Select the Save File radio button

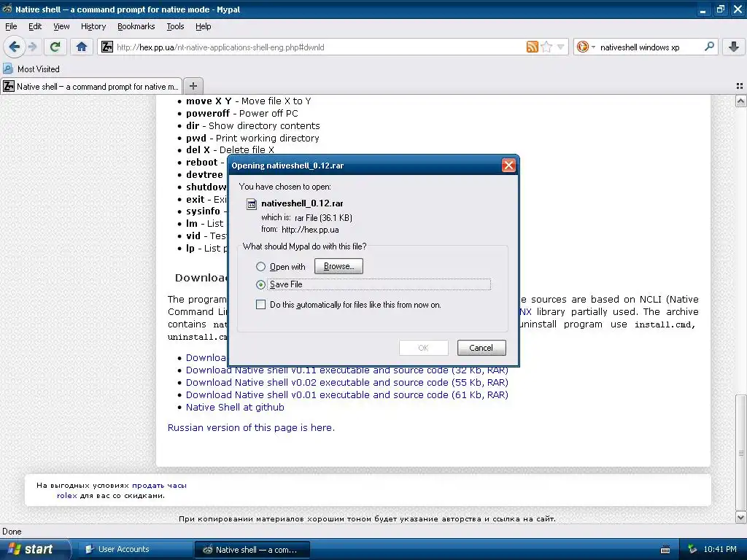click(x=260, y=284)
